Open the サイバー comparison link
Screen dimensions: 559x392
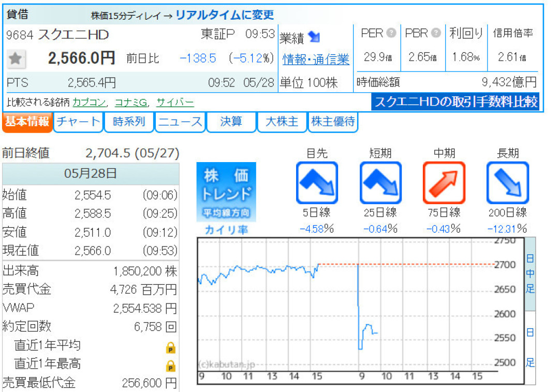pyautogui.click(x=175, y=103)
